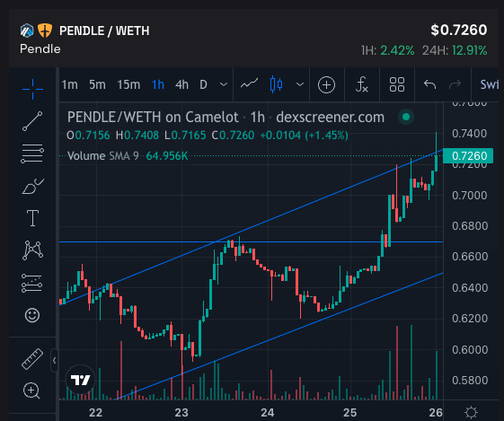Collapse the drawing toolbar arrow
This screenshot has height=421, width=504.
[54, 360]
